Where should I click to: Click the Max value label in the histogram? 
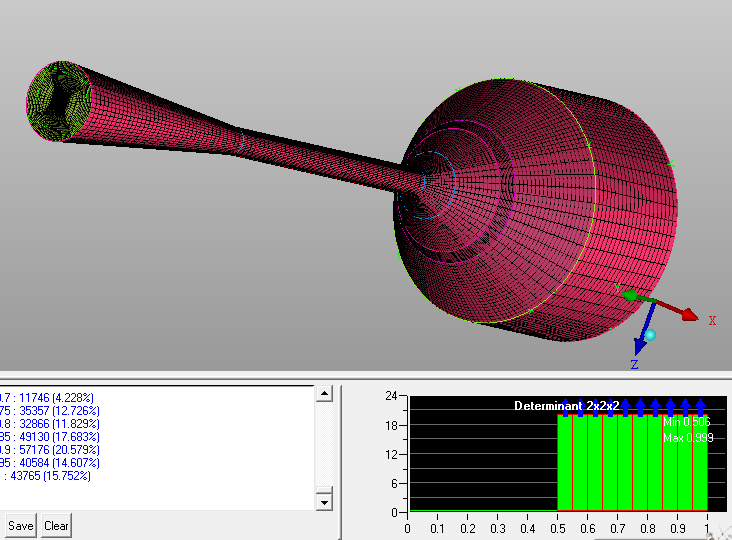point(686,438)
